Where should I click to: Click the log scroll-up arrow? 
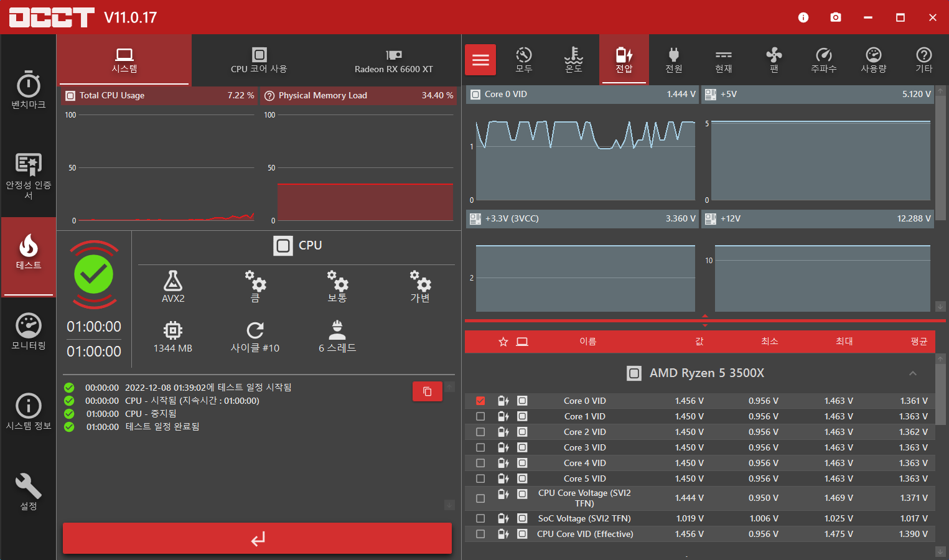pyautogui.click(x=450, y=386)
